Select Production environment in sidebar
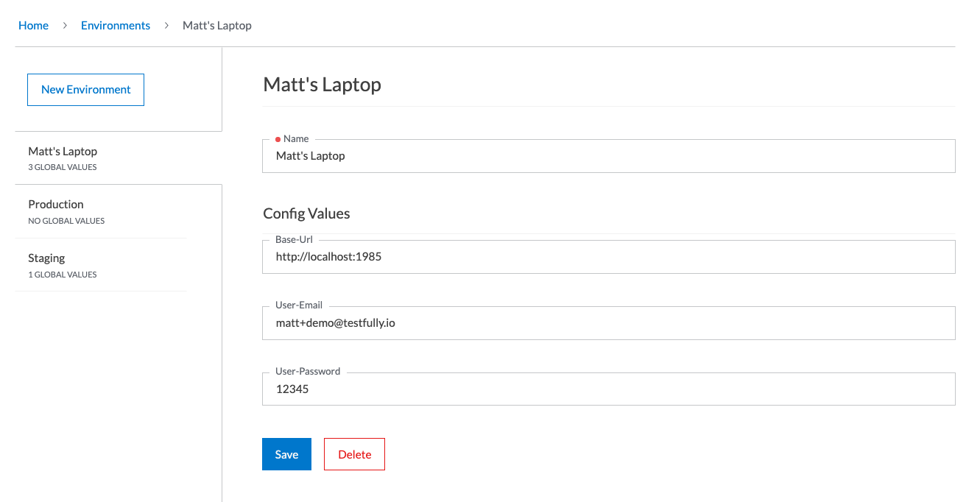 (101, 211)
